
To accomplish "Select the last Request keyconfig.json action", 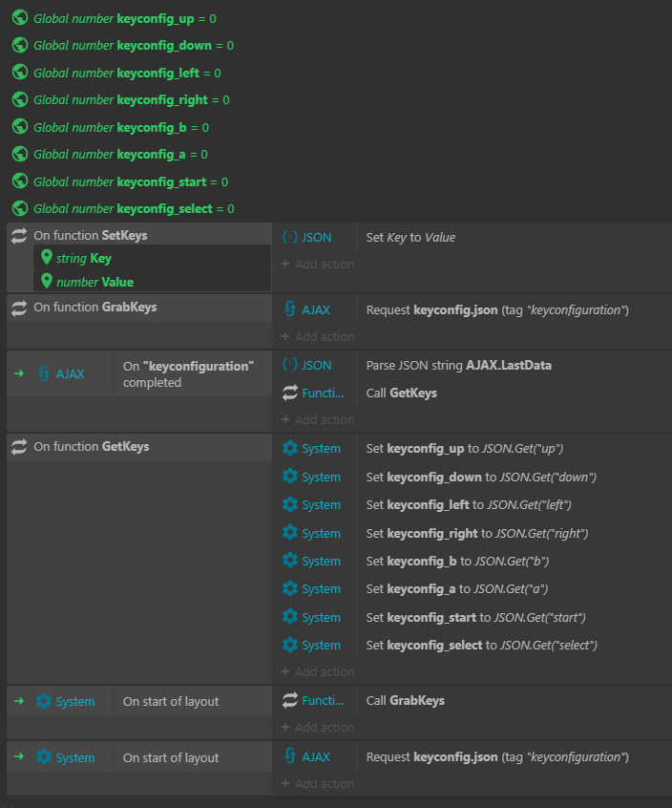I will (x=497, y=756).
